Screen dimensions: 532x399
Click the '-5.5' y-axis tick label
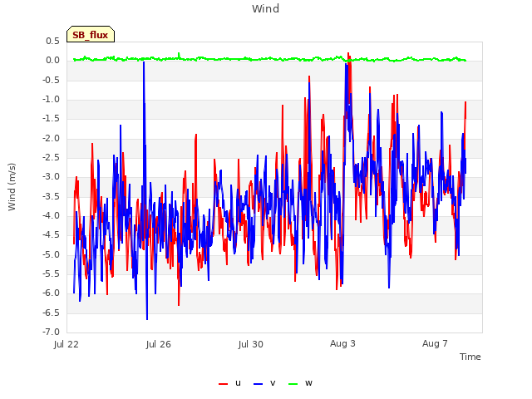[51, 273]
